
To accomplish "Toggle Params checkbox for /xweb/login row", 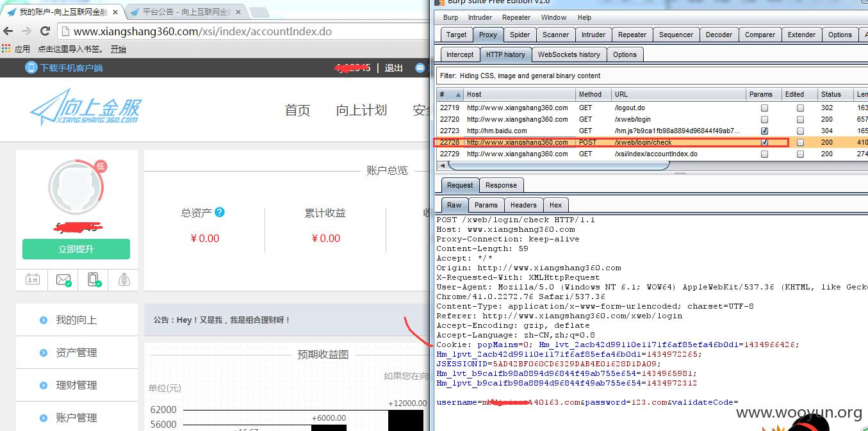I will click(x=764, y=120).
